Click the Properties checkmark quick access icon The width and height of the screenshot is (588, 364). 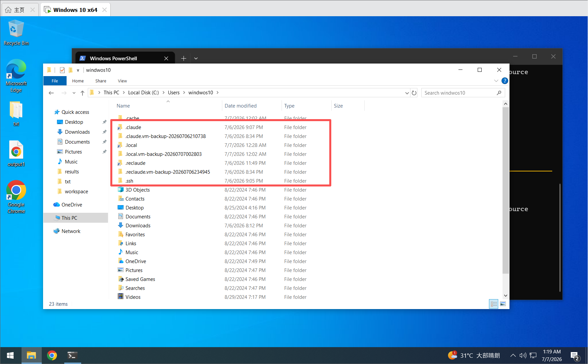pos(62,70)
